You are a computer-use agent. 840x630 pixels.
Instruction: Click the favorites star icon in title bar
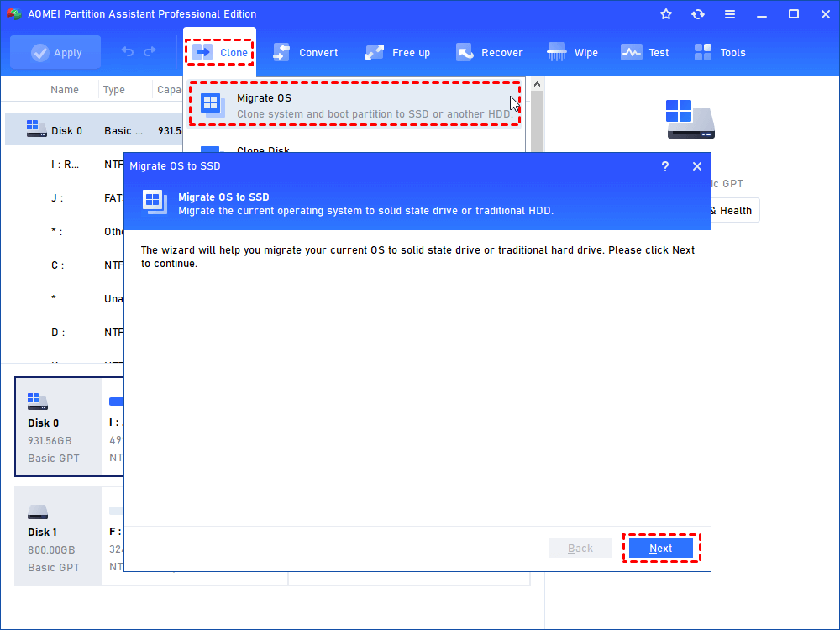[x=666, y=14]
